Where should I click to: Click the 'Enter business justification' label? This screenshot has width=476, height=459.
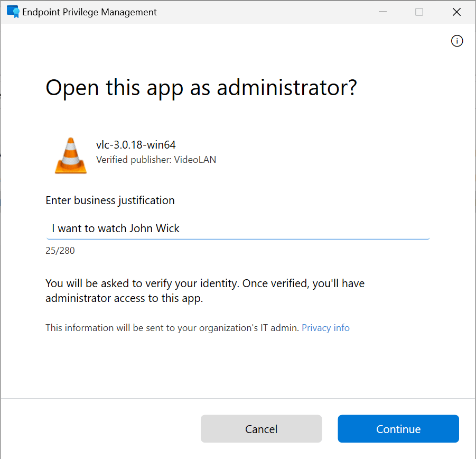(x=110, y=200)
